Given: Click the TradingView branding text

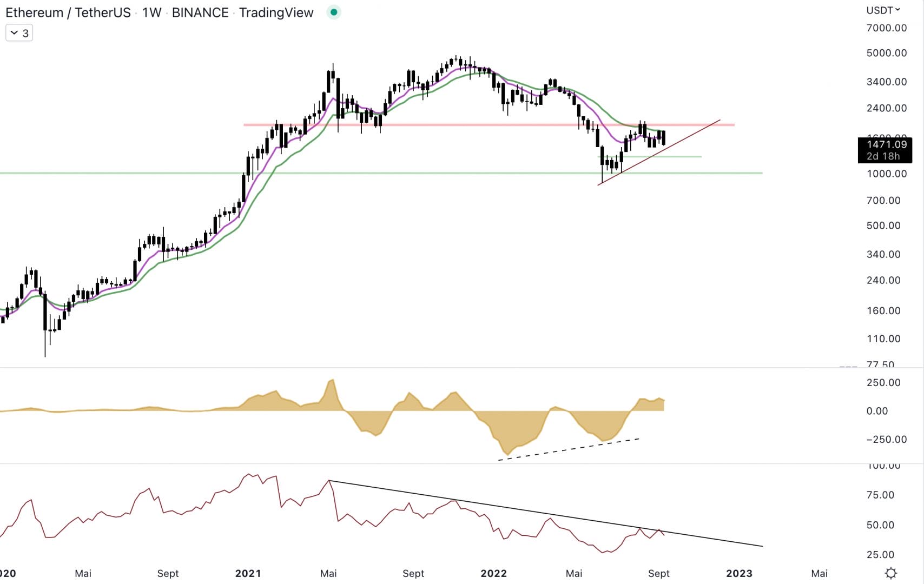Looking at the screenshot, I should [276, 12].
